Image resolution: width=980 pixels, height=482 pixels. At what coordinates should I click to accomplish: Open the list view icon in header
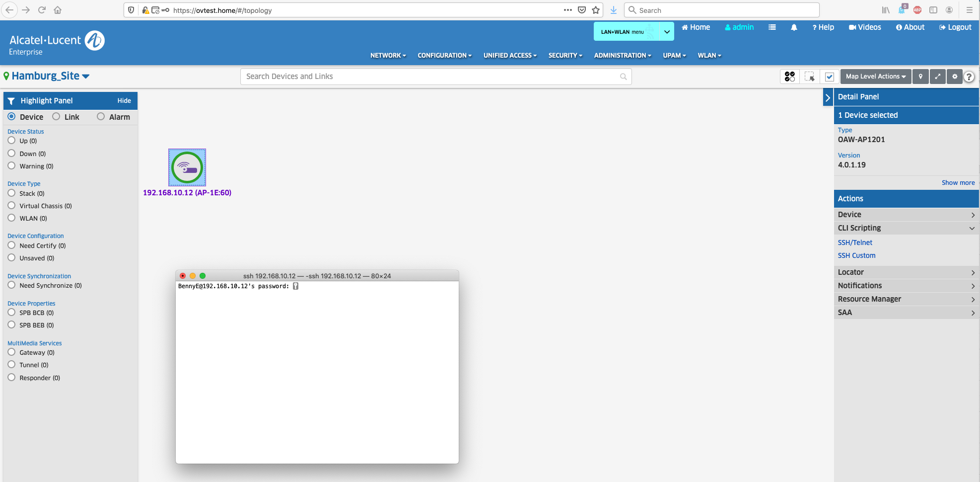point(772,28)
